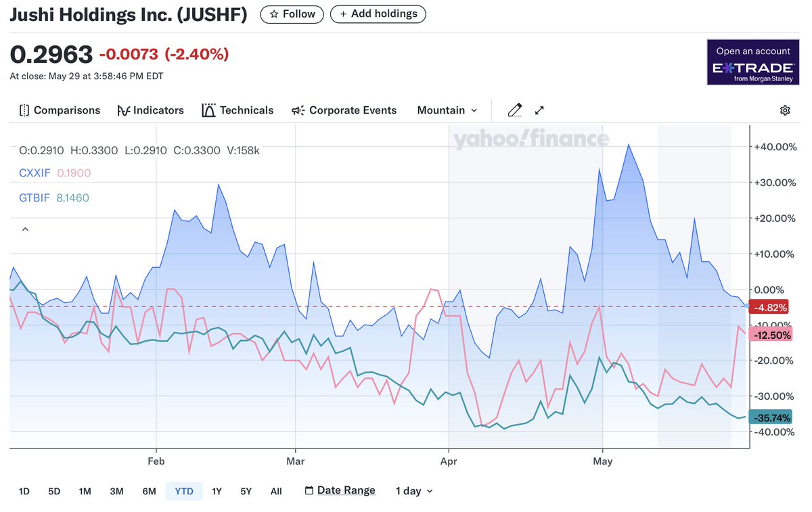Expand the Mountain chart type dropdown
812x512 pixels.
point(447,110)
